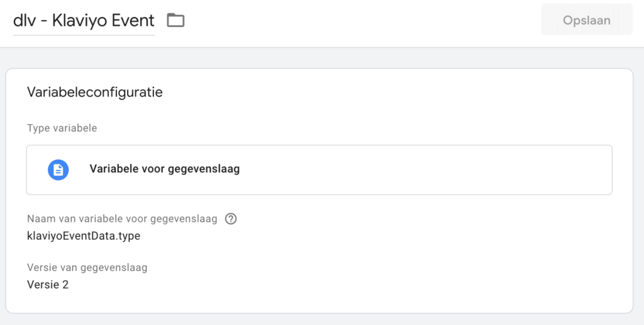Click the Variabeleconfiguratie heading
644x325 pixels.
(x=95, y=92)
